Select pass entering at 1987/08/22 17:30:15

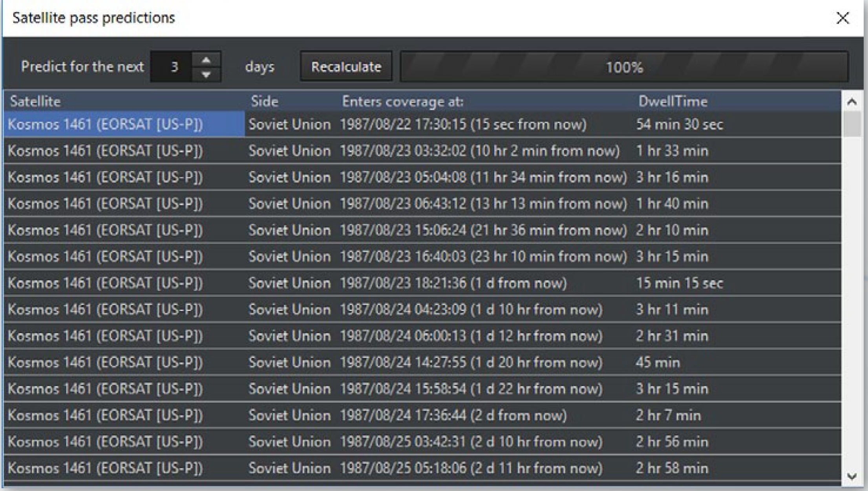click(463, 124)
